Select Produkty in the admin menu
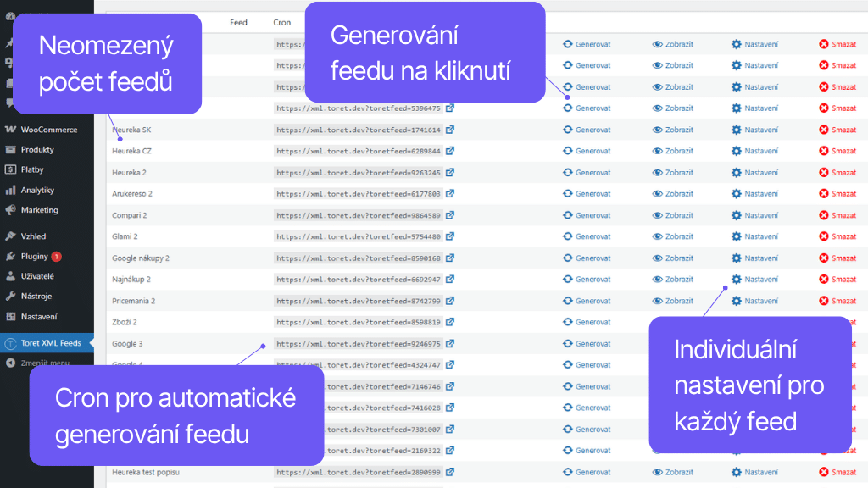868x488 pixels. coord(38,149)
